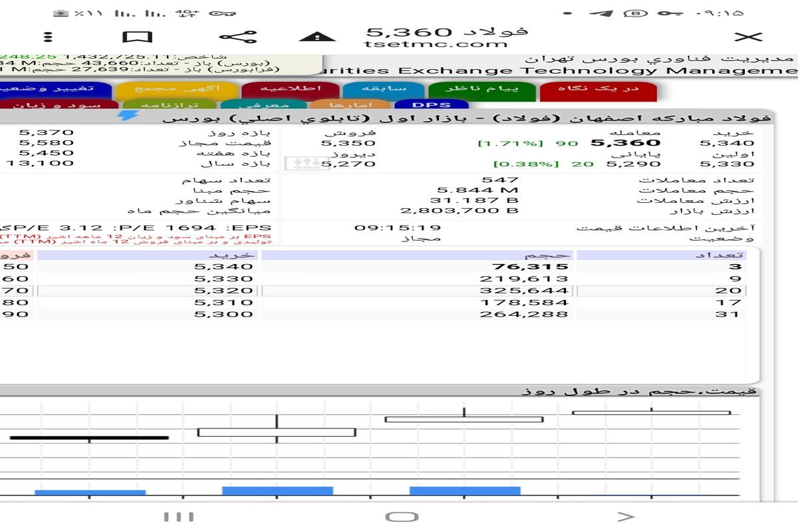Tap trade value 31.187 B
The image size is (798, 532).
pyautogui.click(x=474, y=200)
